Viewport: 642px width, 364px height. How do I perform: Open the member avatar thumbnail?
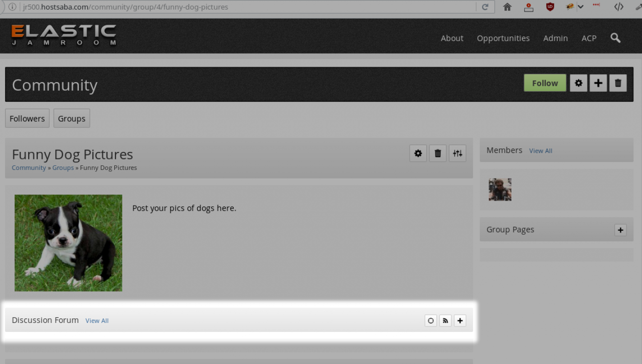click(500, 190)
